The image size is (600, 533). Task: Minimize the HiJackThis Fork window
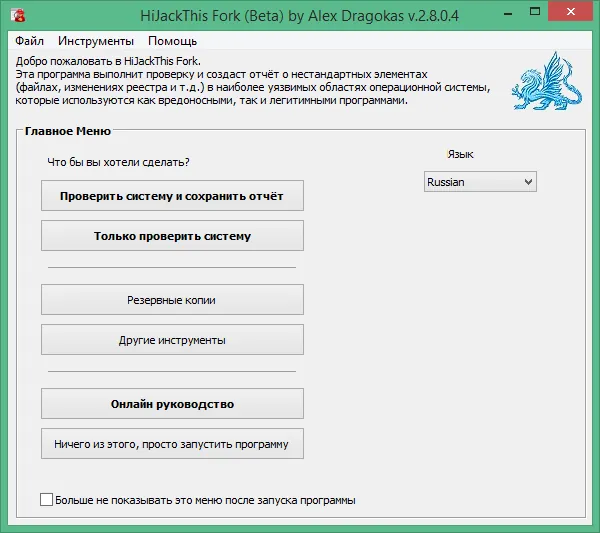pyautogui.click(x=508, y=14)
